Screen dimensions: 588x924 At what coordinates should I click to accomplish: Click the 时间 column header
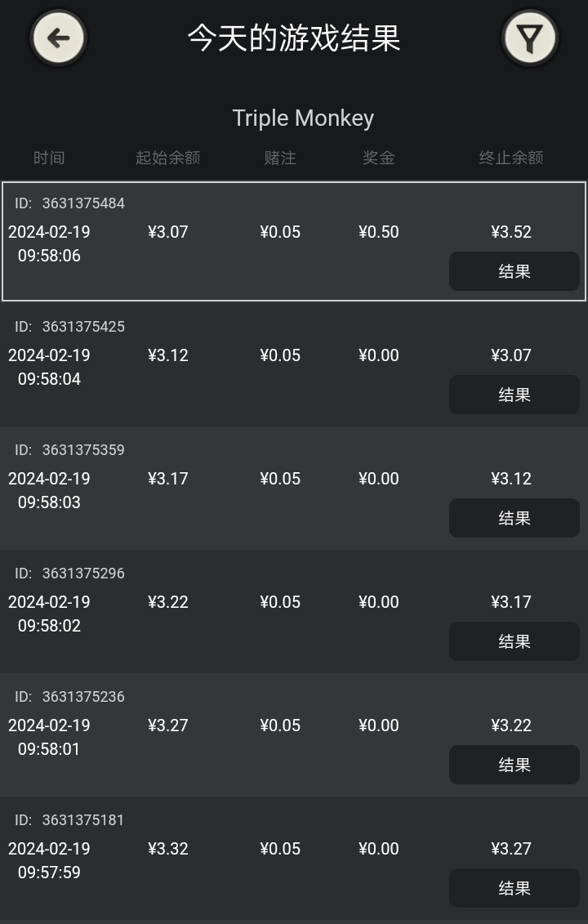[x=49, y=158]
